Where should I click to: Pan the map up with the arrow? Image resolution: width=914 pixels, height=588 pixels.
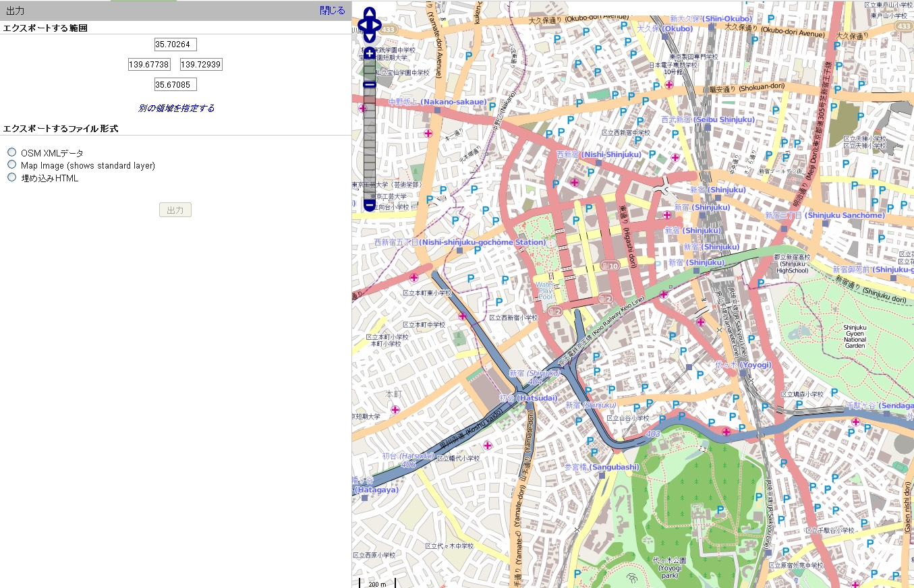[370, 13]
